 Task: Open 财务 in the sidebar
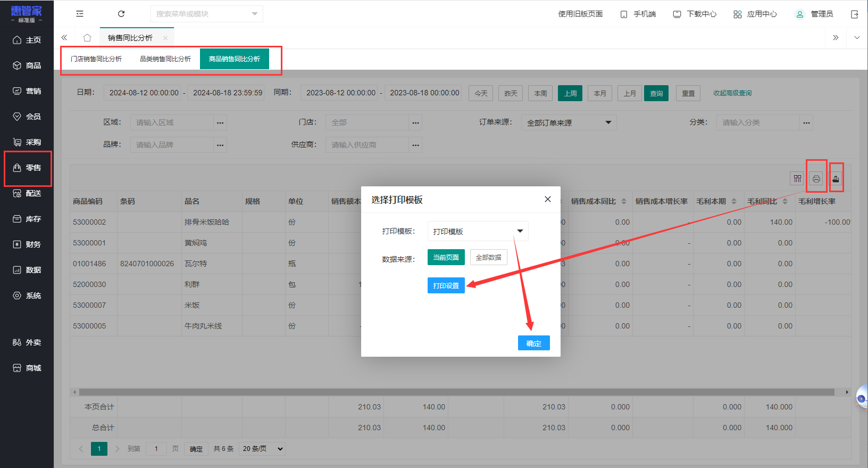pos(27,244)
